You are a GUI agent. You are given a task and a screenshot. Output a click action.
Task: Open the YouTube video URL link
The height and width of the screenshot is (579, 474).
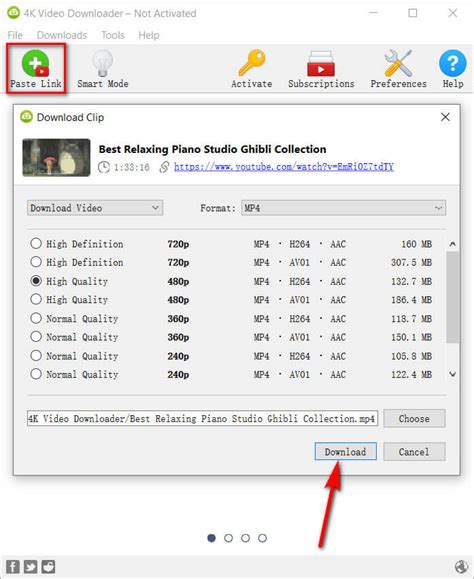click(284, 167)
